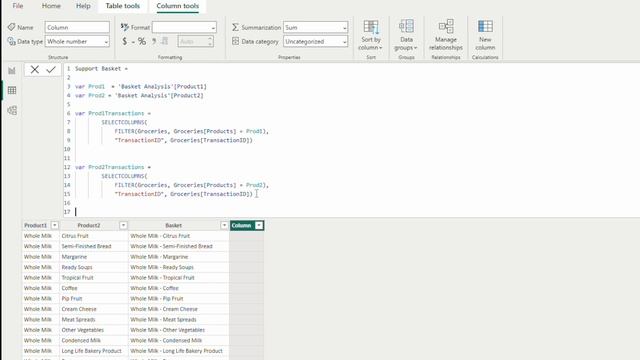
Task: Select 'Meat Spreads' Product2 cell
Action: click(94, 320)
